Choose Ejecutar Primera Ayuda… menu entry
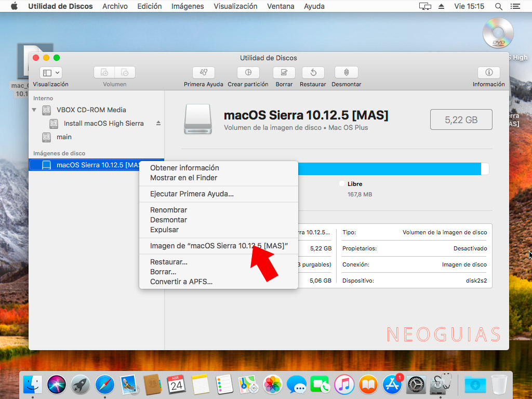 (x=192, y=194)
